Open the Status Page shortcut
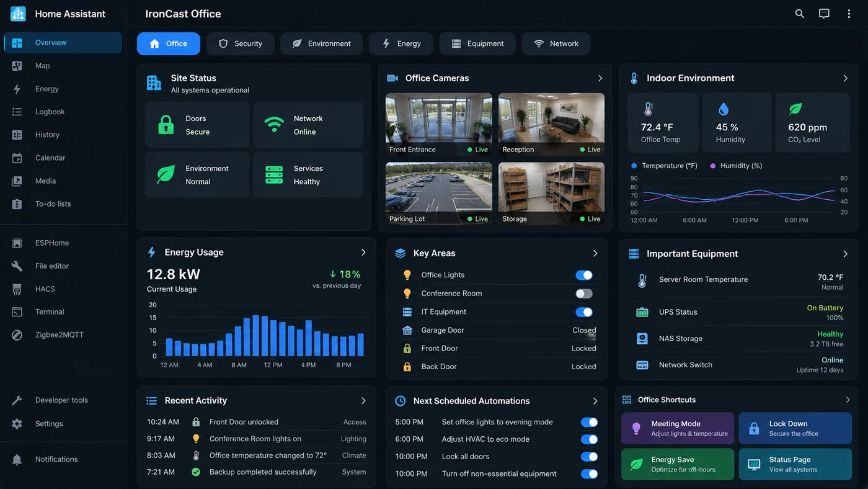This screenshot has height=489, width=868. [x=795, y=464]
